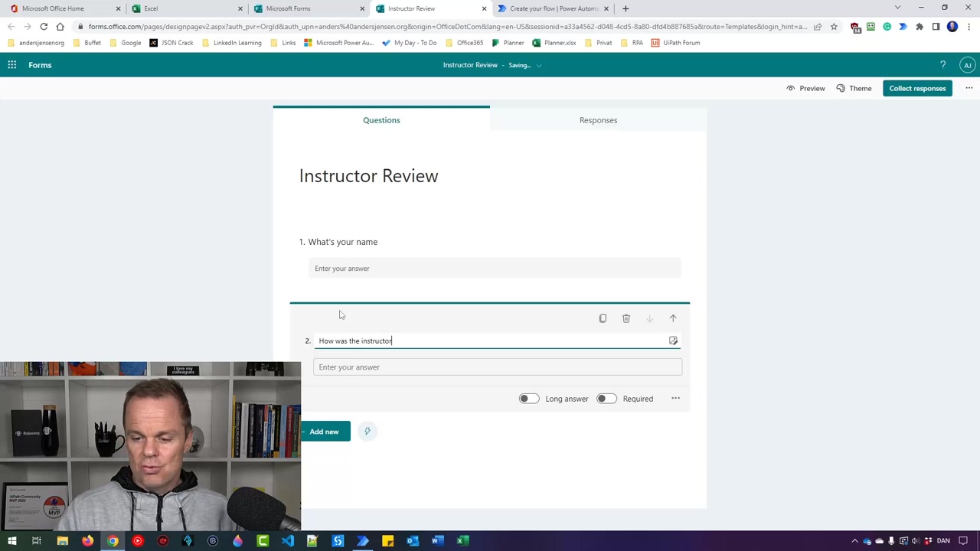Select the Questions tab

tap(381, 120)
